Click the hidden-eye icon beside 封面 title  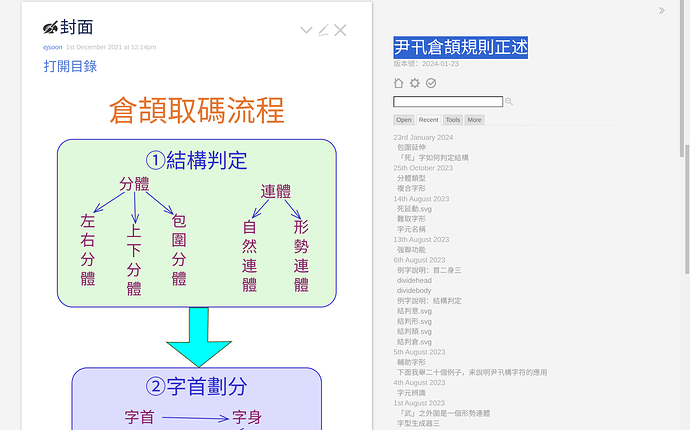50,28
